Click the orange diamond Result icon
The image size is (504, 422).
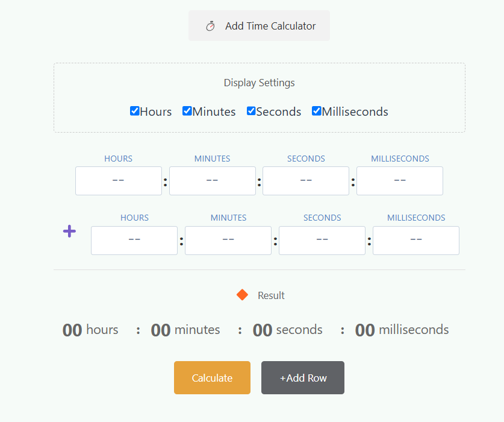click(242, 295)
